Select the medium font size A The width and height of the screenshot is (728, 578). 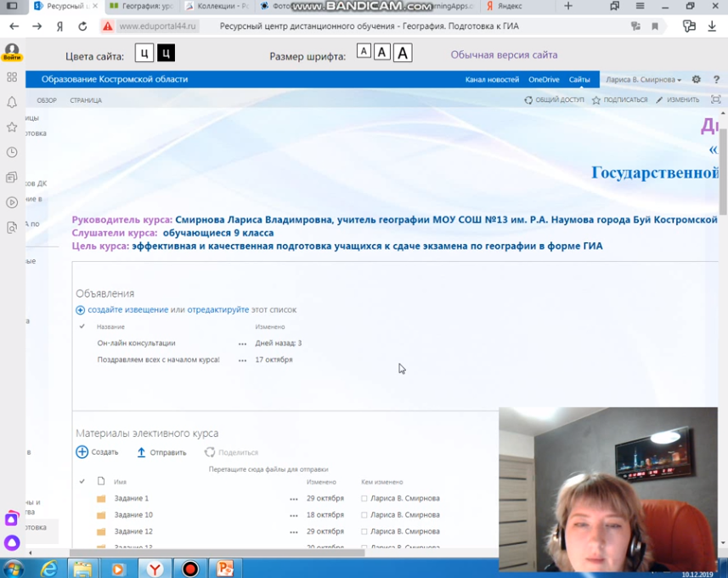381,52
